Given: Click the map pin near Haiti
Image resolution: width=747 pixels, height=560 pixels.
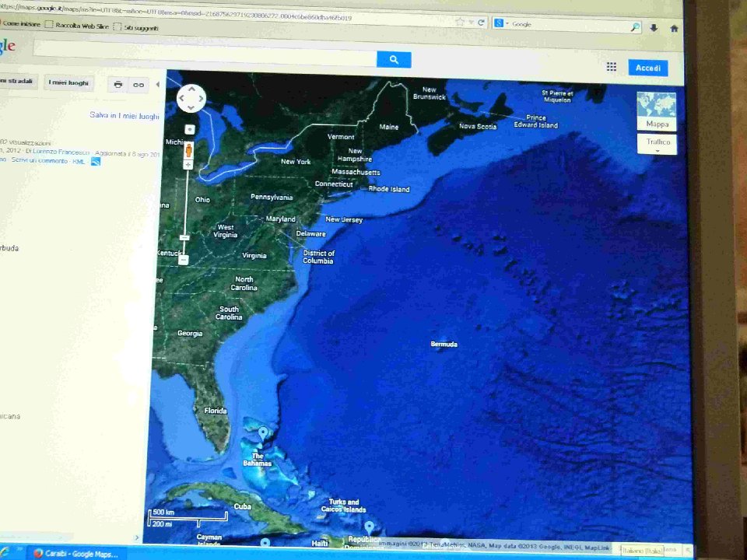Looking at the screenshot, I should pos(265,543).
